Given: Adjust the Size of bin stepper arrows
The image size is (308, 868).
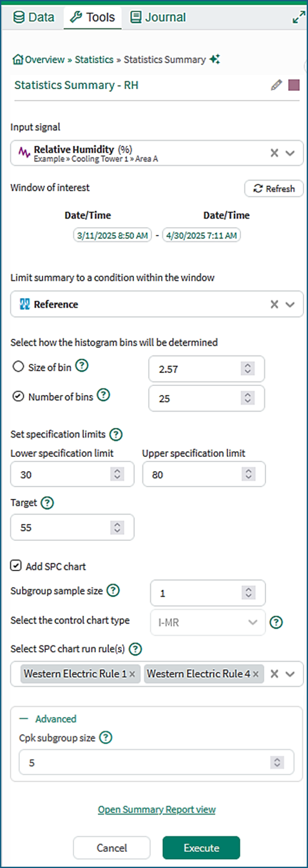Looking at the screenshot, I should (x=247, y=368).
